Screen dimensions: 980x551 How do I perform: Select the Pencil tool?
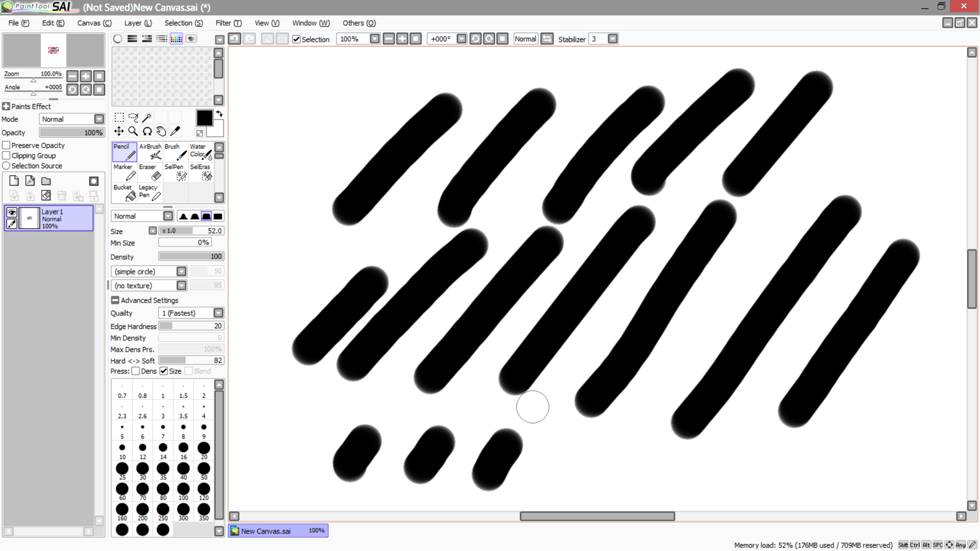124,152
